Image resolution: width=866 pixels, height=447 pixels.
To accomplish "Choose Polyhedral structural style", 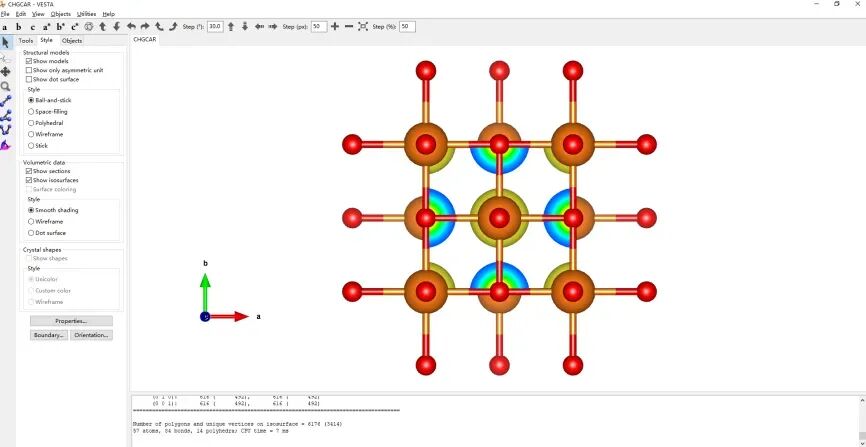I will click(x=31, y=123).
